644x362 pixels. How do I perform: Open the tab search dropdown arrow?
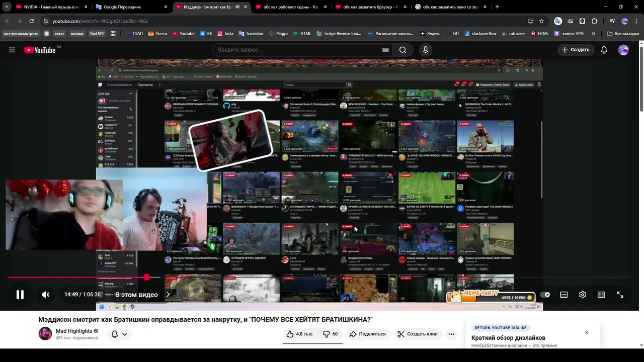tap(7, 7)
